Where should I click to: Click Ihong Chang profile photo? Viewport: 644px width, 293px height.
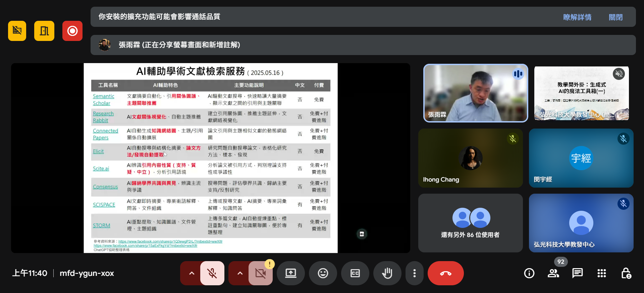coord(471,158)
